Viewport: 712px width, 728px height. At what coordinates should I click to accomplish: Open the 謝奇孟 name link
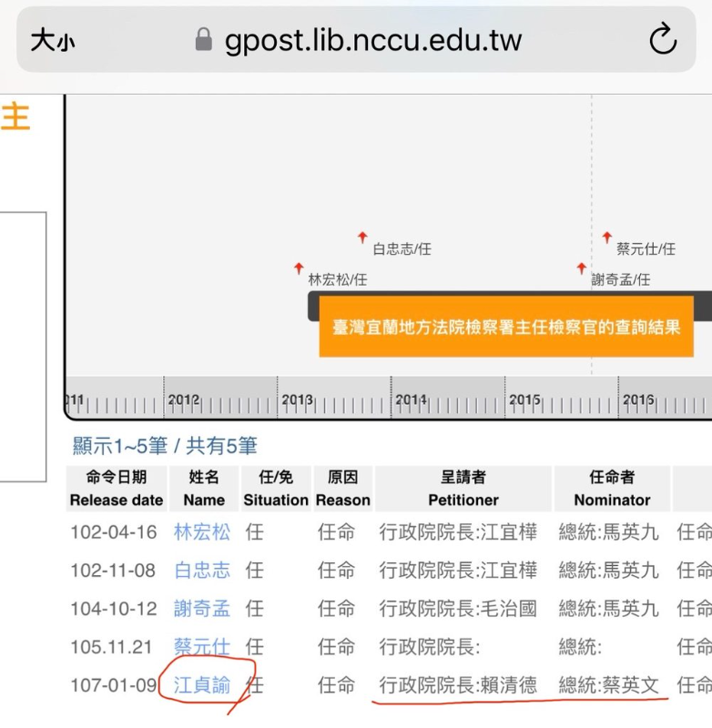[202, 609]
